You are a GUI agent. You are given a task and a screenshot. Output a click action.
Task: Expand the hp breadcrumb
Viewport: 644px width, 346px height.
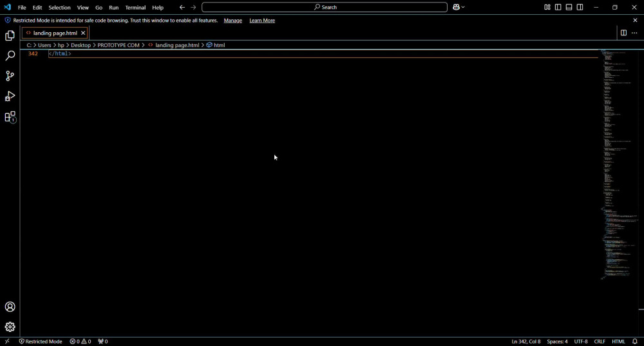(x=61, y=45)
